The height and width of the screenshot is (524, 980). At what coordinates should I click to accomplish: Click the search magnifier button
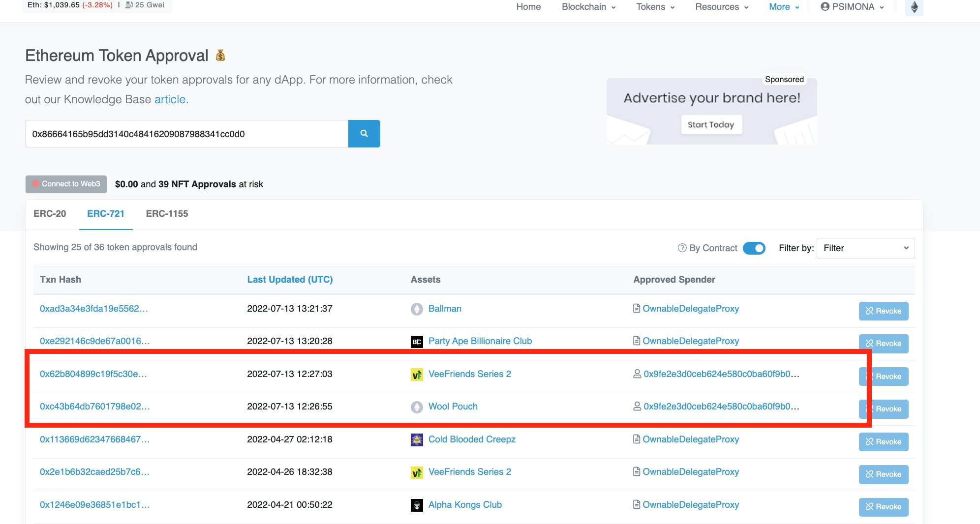click(x=364, y=134)
